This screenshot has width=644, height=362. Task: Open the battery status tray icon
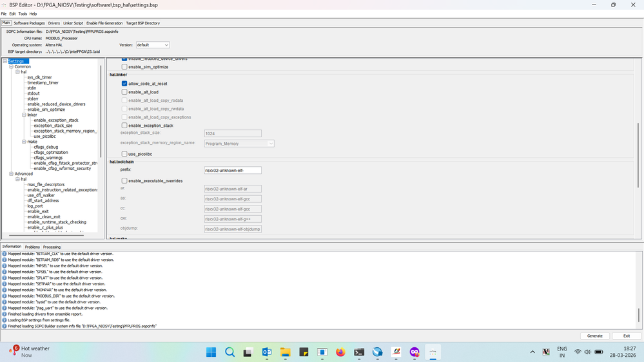pos(599,352)
